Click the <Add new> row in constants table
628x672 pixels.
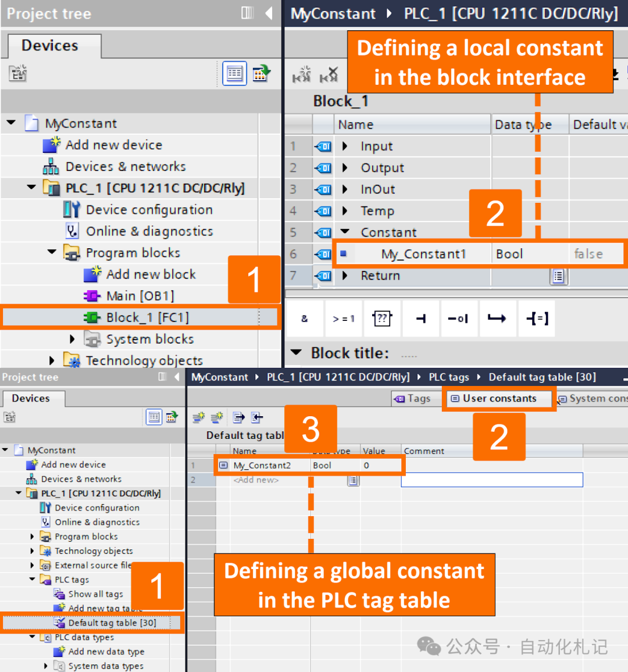tap(256, 480)
